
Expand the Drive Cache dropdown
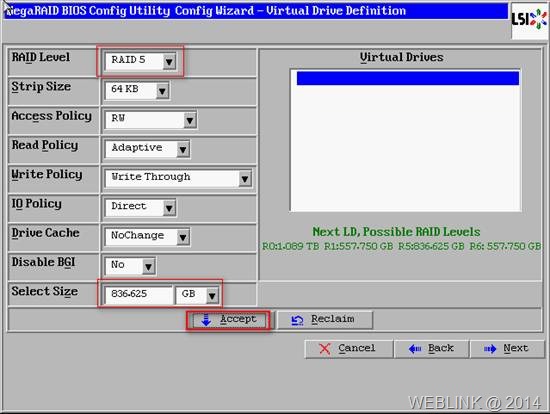click(183, 238)
